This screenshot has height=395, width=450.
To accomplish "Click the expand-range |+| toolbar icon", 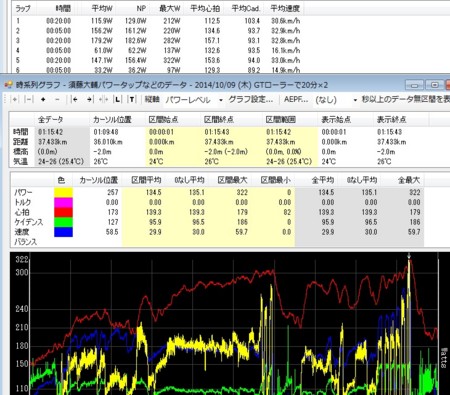I will coord(15,99).
